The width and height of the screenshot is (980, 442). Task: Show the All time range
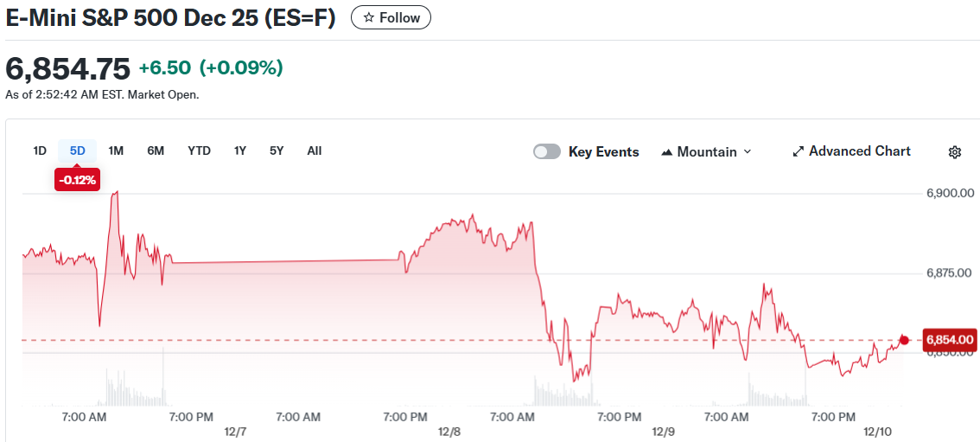(x=315, y=151)
